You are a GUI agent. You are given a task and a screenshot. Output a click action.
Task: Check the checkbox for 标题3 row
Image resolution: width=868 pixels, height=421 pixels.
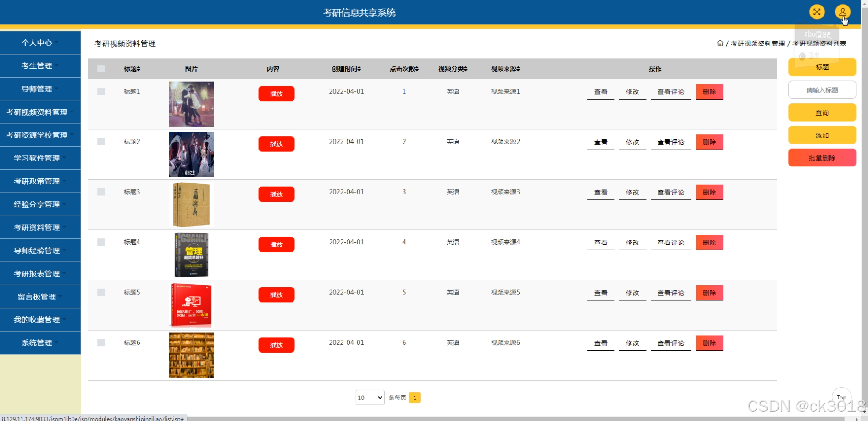[x=101, y=192]
